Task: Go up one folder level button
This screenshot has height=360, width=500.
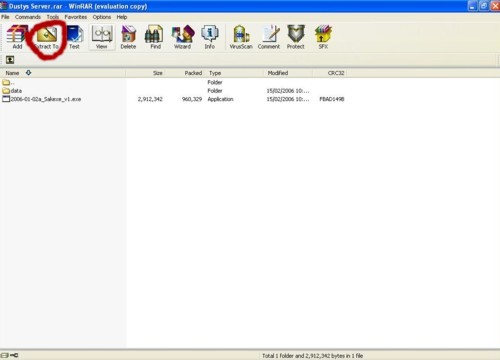Action: 10,60
